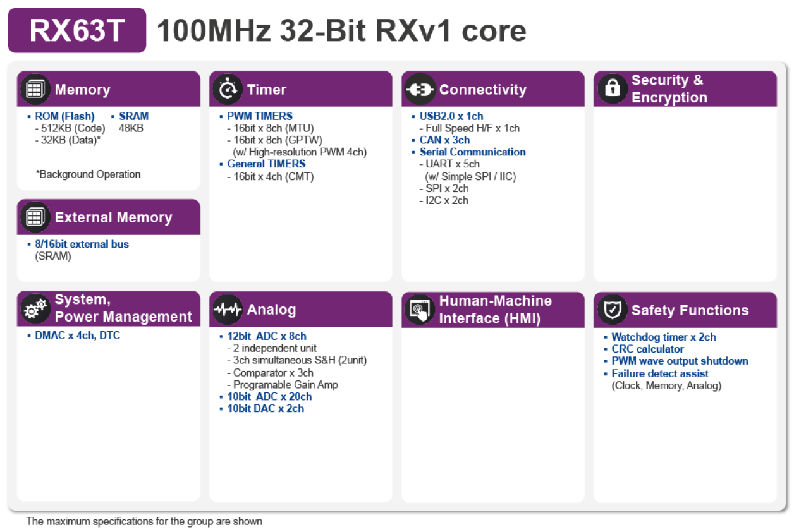Toggle the PWM wave output shutdown option
Viewport: 794px width, 532px height.
pos(680,361)
